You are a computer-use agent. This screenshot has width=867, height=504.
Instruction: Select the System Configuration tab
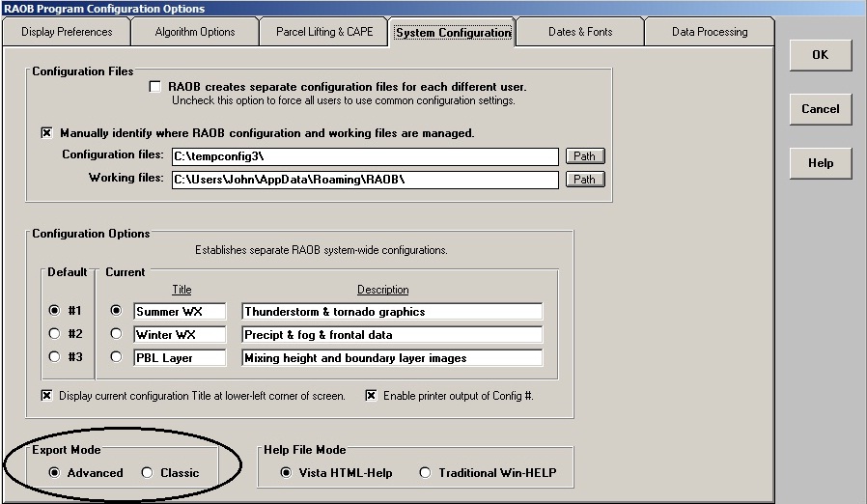(453, 32)
